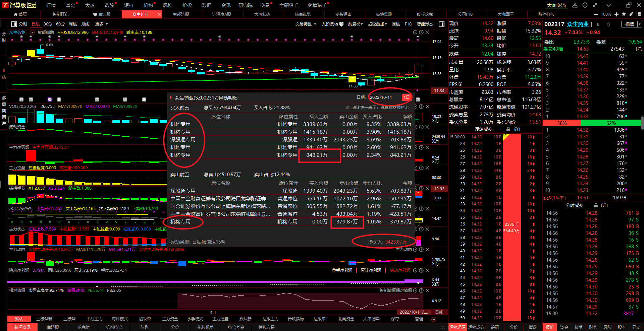Select the 周线 period tab
644x331 pixels.
click(x=73, y=24)
